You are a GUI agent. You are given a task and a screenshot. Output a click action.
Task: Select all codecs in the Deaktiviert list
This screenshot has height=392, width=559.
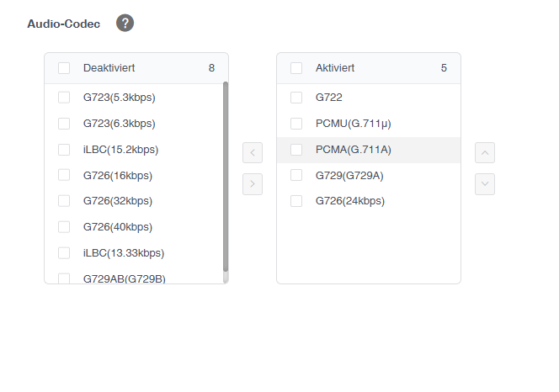click(64, 68)
